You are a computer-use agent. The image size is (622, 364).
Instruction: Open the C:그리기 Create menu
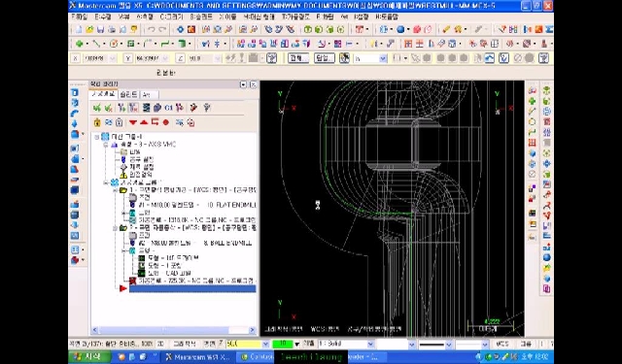pos(171,17)
